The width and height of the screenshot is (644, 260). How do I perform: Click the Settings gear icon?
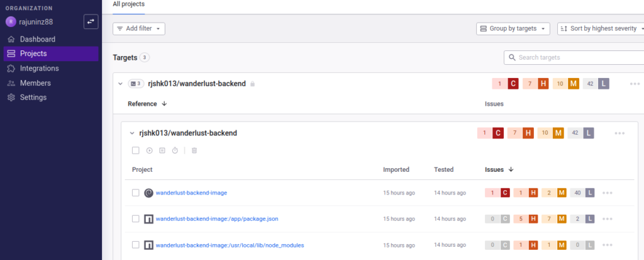[11, 98]
